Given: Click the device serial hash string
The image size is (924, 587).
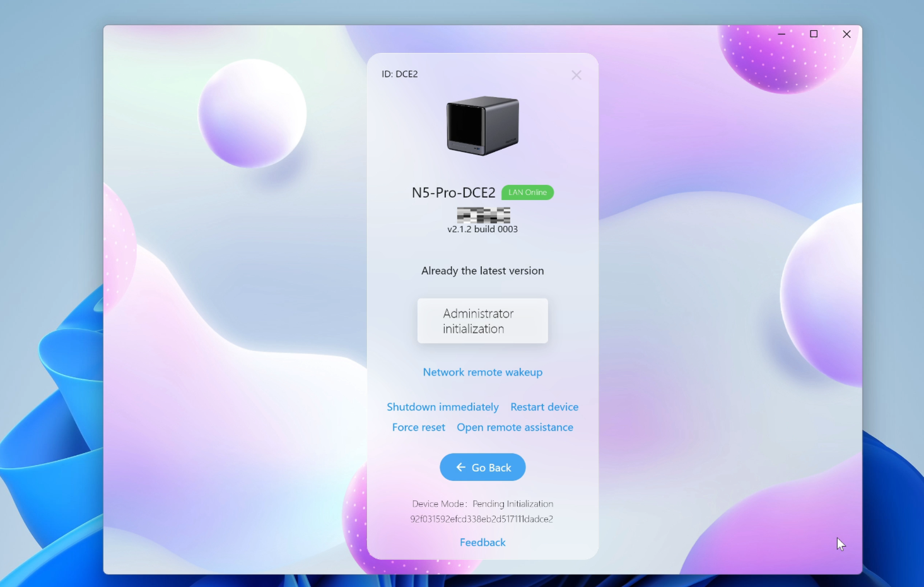Looking at the screenshot, I should coord(482,519).
